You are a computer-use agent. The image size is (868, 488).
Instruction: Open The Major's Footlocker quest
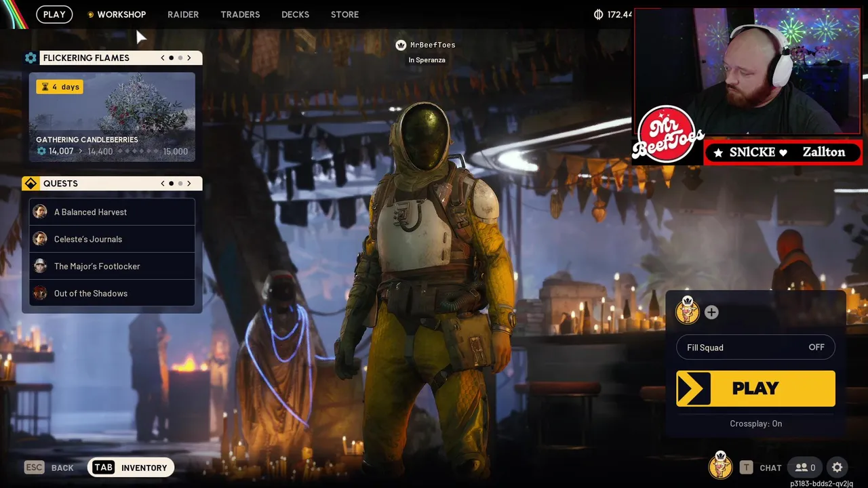point(112,266)
